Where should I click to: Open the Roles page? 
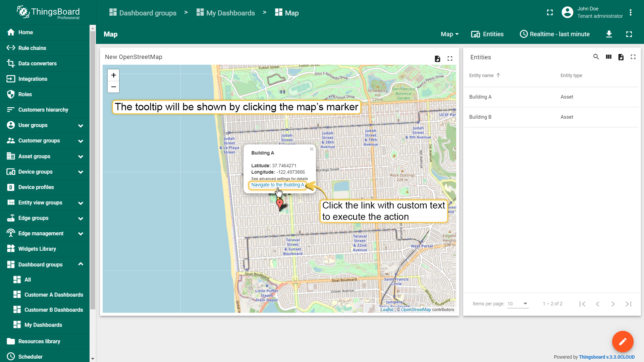tap(45, 94)
